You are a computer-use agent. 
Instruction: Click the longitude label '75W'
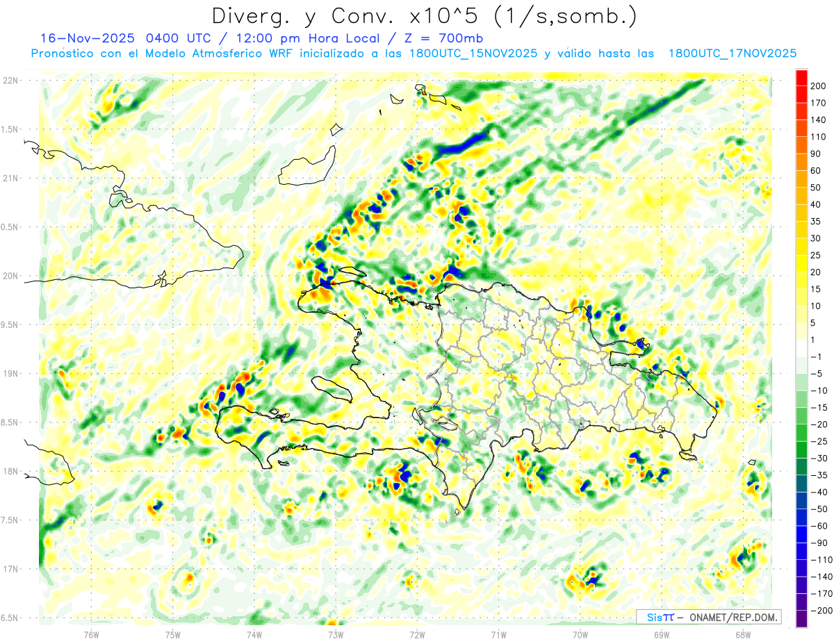pyautogui.click(x=173, y=634)
